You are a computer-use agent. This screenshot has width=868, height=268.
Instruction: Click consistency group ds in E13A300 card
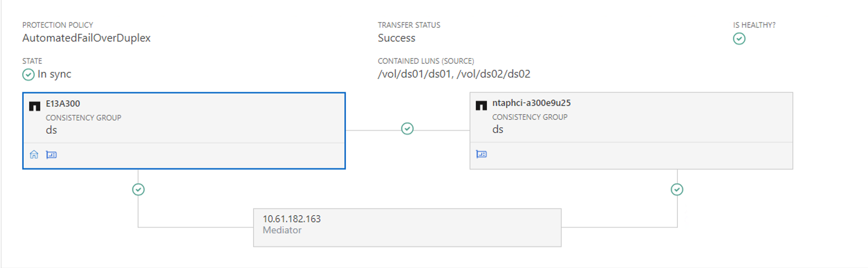[51, 130]
